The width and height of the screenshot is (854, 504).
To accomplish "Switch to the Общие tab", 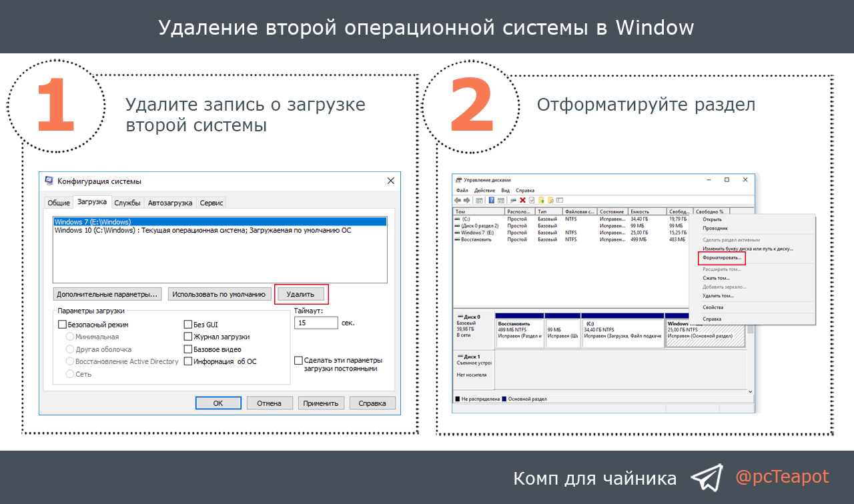I will (59, 203).
